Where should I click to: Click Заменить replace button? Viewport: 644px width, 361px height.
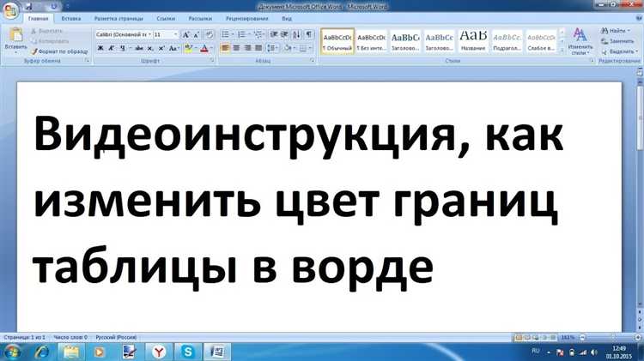(617, 41)
